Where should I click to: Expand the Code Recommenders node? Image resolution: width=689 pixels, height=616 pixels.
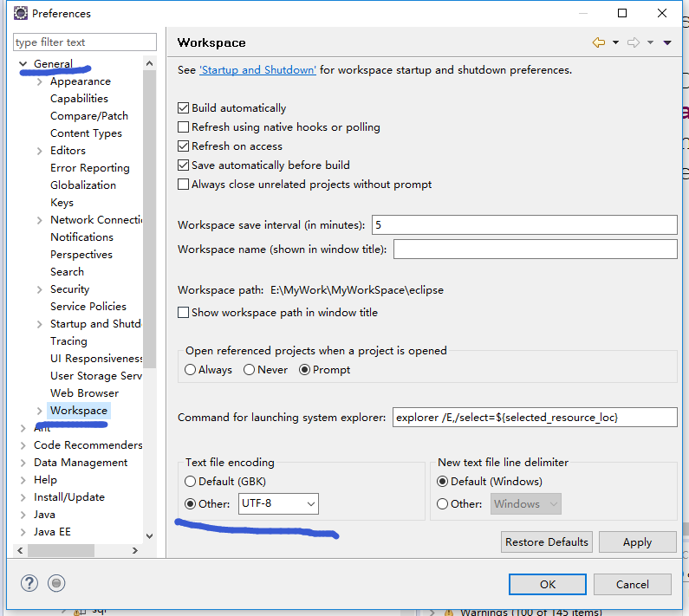23,445
